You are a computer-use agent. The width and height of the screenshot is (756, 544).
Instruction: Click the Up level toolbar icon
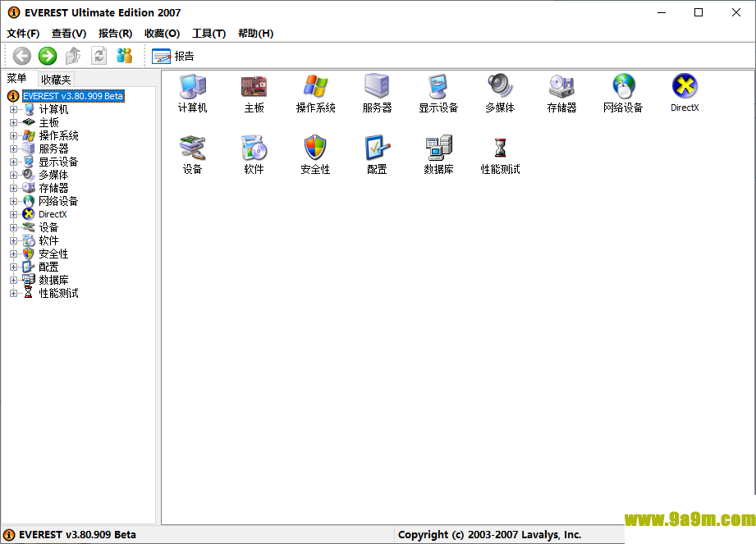click(73, 56)
